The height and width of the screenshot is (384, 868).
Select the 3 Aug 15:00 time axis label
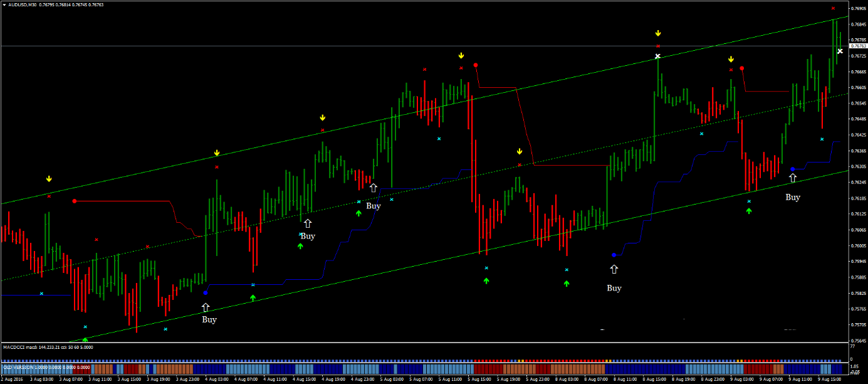click(x=128, y=380)
